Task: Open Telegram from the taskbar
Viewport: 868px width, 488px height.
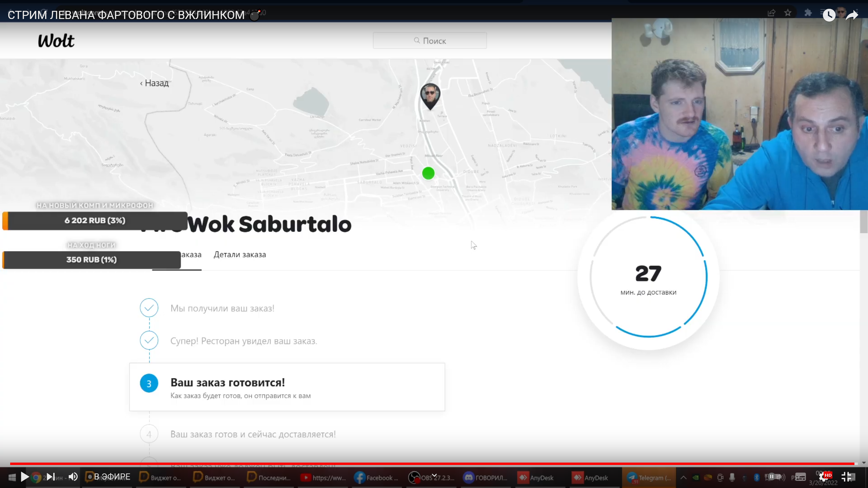Action: [x=649, y=477]
